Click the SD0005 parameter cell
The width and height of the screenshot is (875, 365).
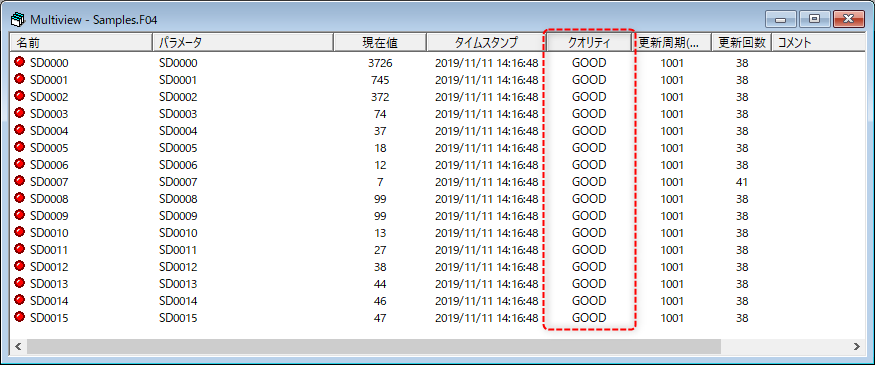[178, 148]
